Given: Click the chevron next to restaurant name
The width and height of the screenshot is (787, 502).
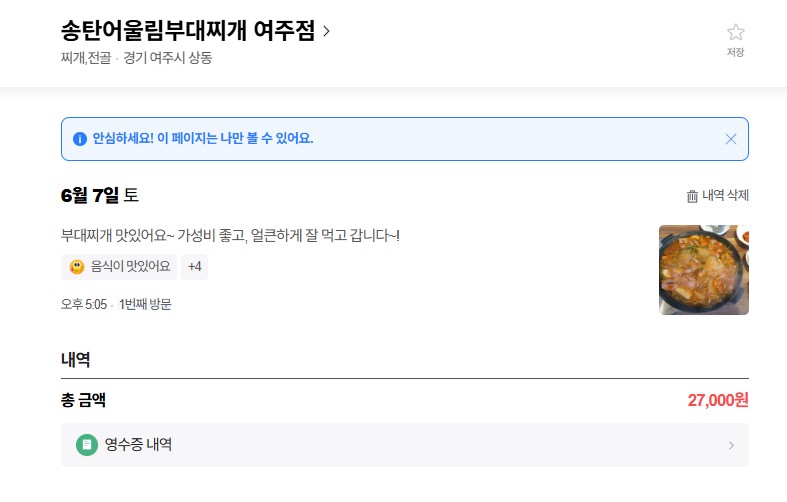Looking at the screenshot, I should [326, 31].
